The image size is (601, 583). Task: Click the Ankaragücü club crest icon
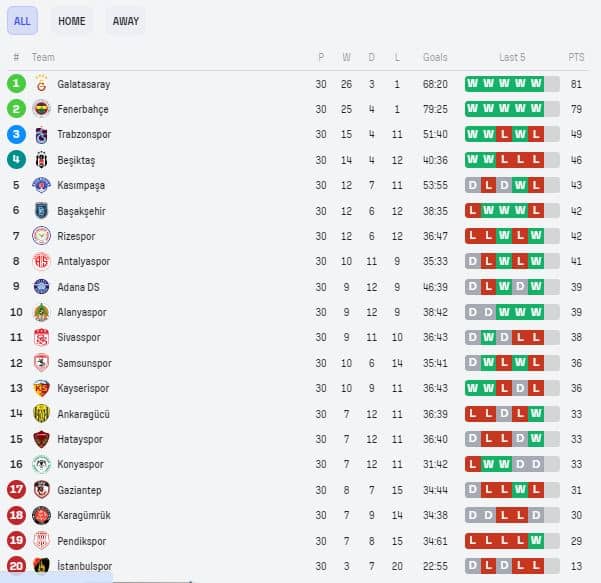[41, 414]
